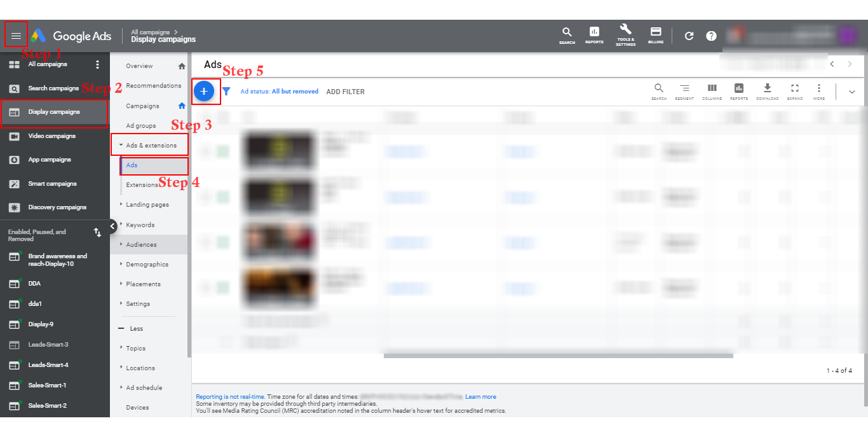Open Overview page
This screenshot has width=868, height=437.
139,66
